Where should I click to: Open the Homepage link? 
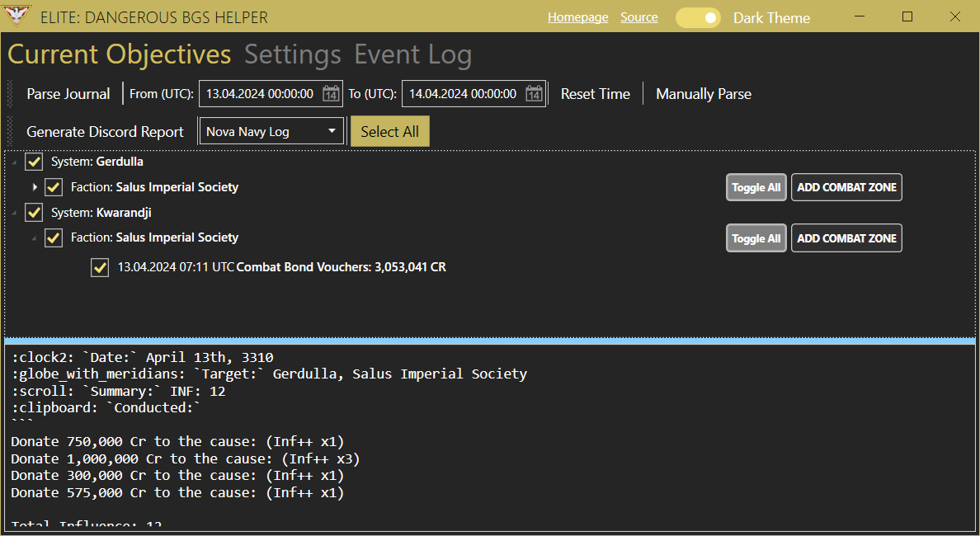(x=577, y=17)
